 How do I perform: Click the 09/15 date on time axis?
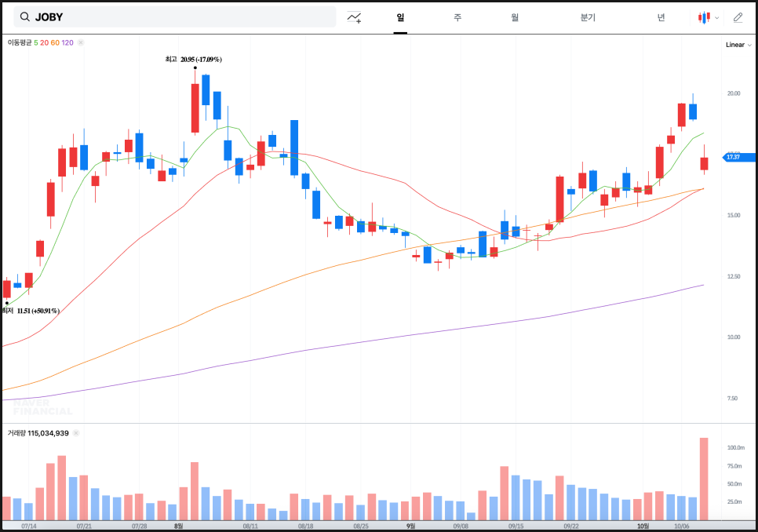coord(516,527)
